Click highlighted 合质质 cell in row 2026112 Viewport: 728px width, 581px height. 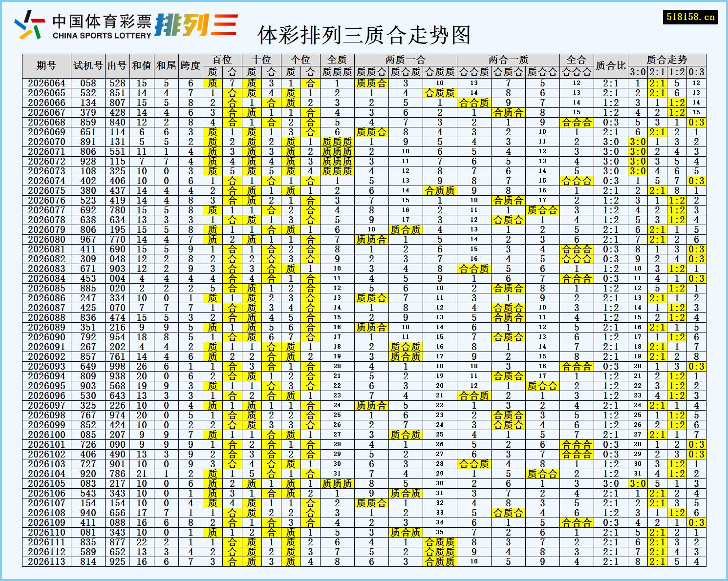[440, 552]
